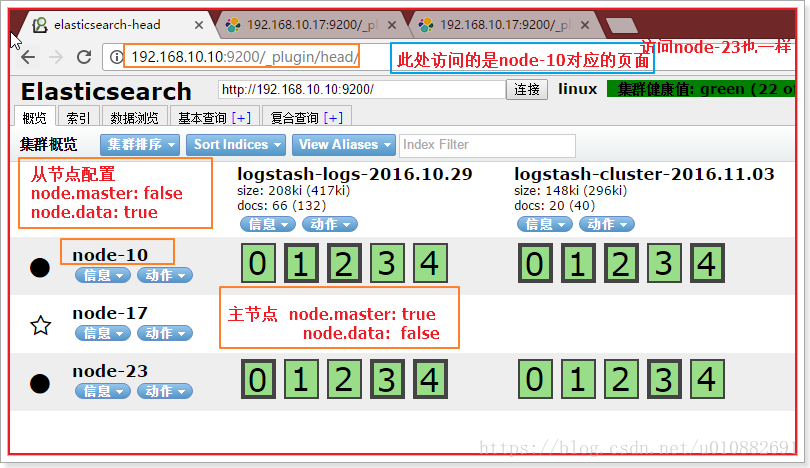The height and width of the screenshot is (468, 810).
Task: Switch to the last 192.168.10.17:9200 tab
Action: [505, 25]
